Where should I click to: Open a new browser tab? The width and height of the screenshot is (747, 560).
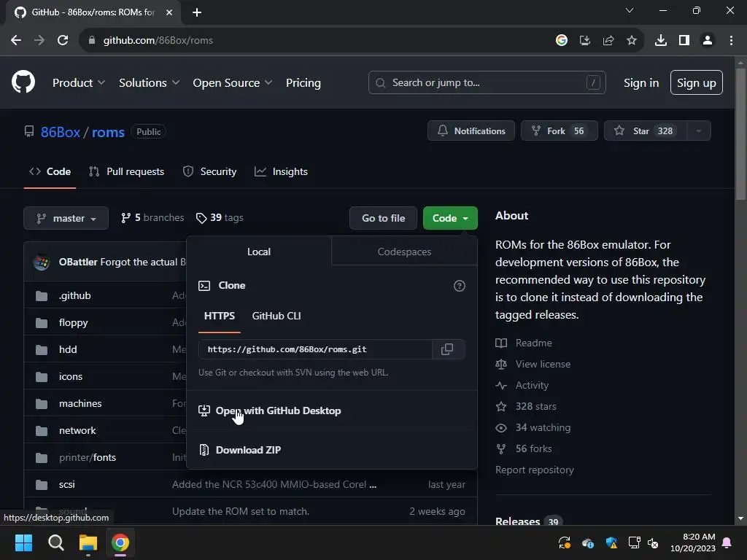point(197,12)
